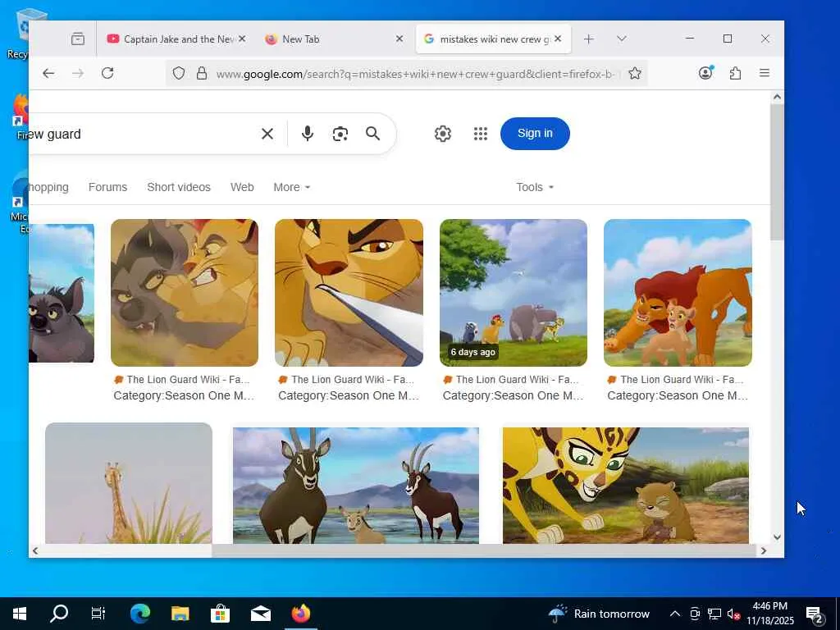This screenshot has width=840, height=630.
Task: List all tabs dropdown arrow
Action: 622,39
